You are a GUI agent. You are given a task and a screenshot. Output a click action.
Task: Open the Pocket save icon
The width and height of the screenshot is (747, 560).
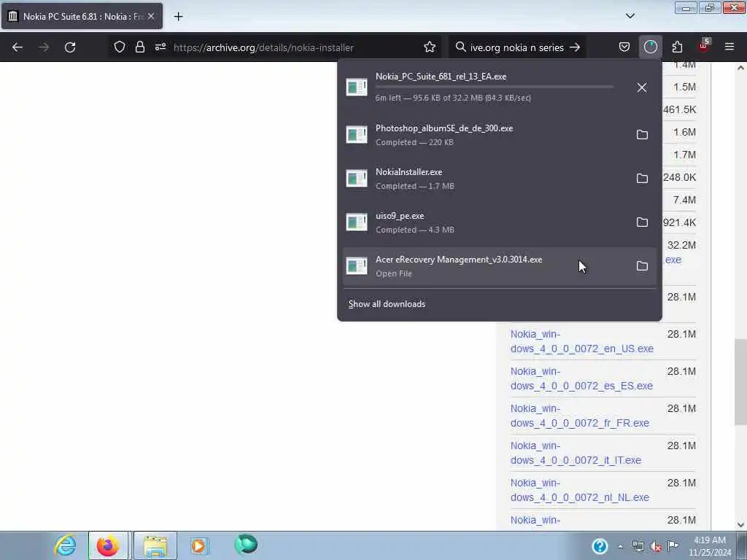coord(624,47)
